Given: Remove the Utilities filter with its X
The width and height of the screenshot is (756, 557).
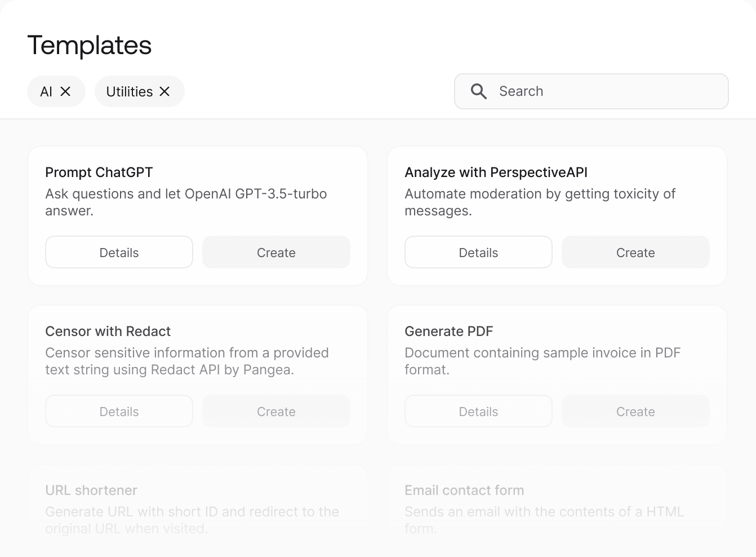Looking at the screenshot, I should [x=164, y=91].
